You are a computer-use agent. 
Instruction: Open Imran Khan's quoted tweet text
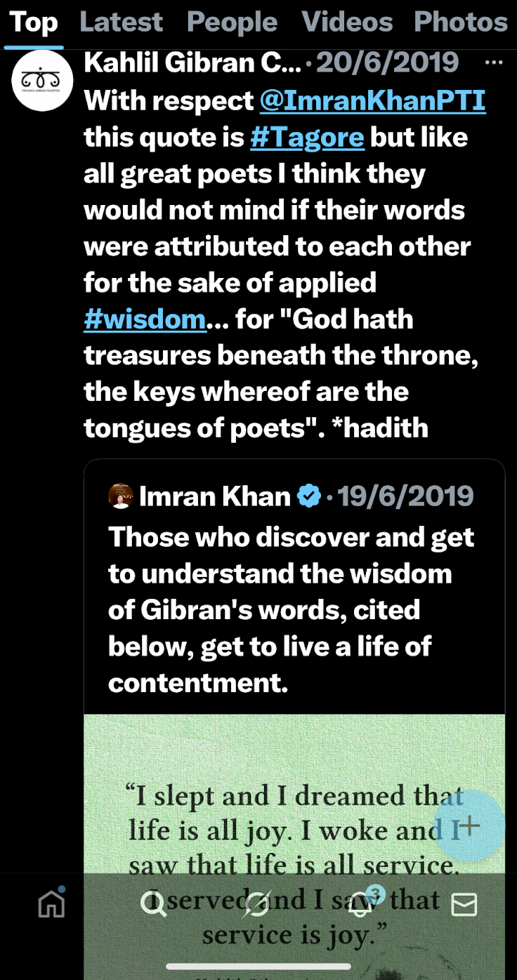tap(291, 609)
